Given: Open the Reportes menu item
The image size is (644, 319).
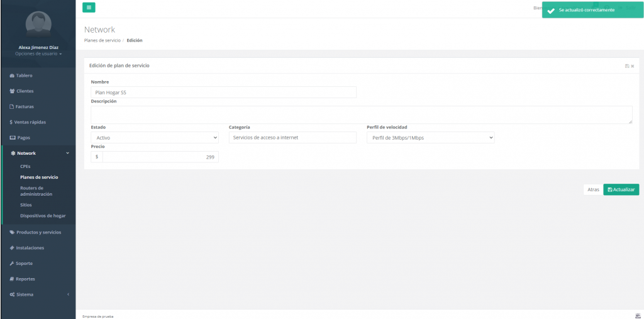Looking at the screenshot, I should [38, 279].
